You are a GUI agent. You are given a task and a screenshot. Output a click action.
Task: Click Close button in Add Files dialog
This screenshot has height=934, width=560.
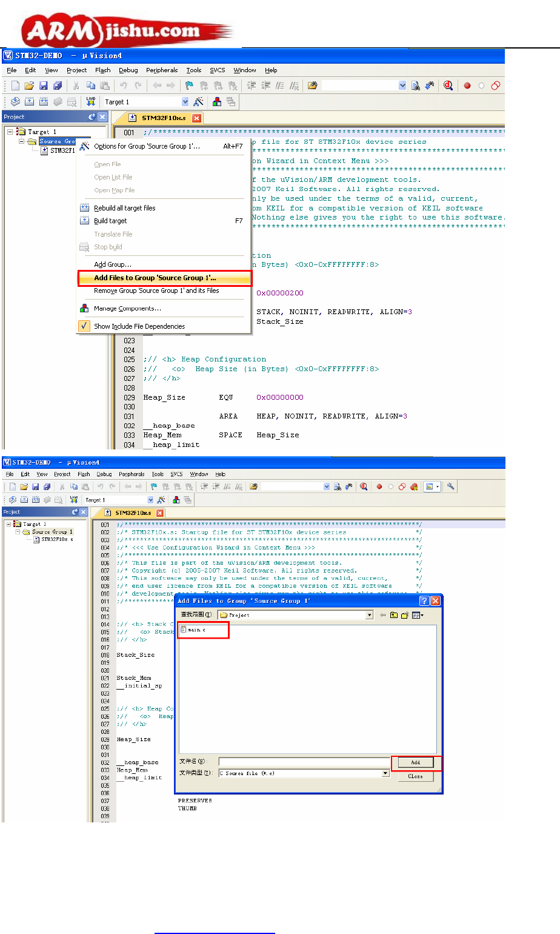pos(416,776)
